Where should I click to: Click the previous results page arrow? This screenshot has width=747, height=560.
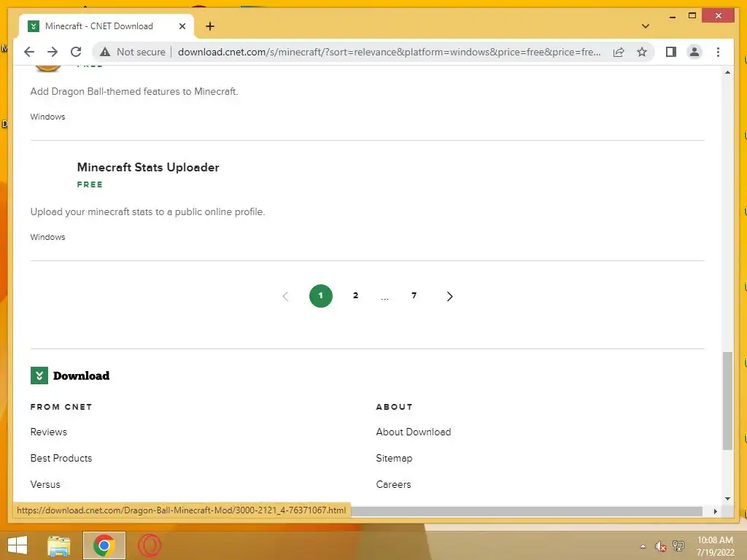pos(285,296)
